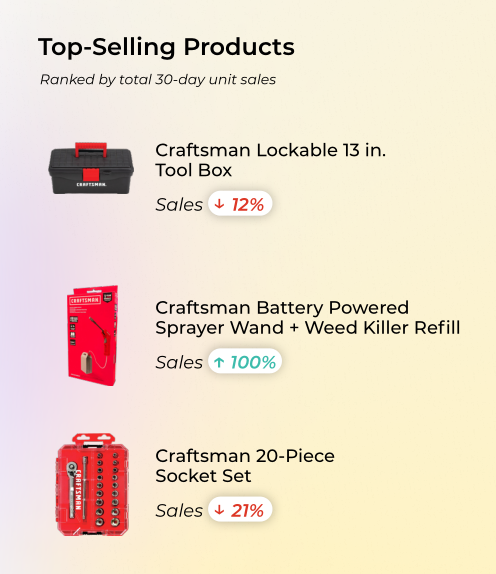
Task: Select the 20-Piece Socket Set thumbnail
Action: 93,485
